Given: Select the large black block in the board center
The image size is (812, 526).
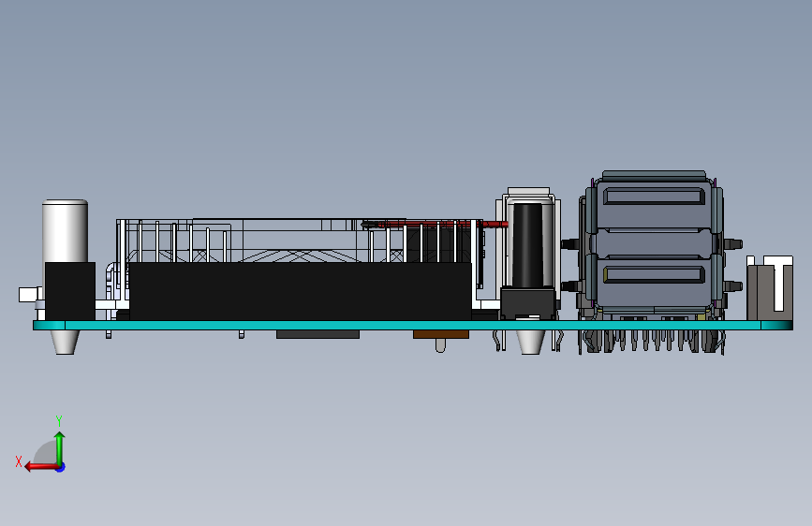Looking at the screenshot, I should tap(301, 291).
